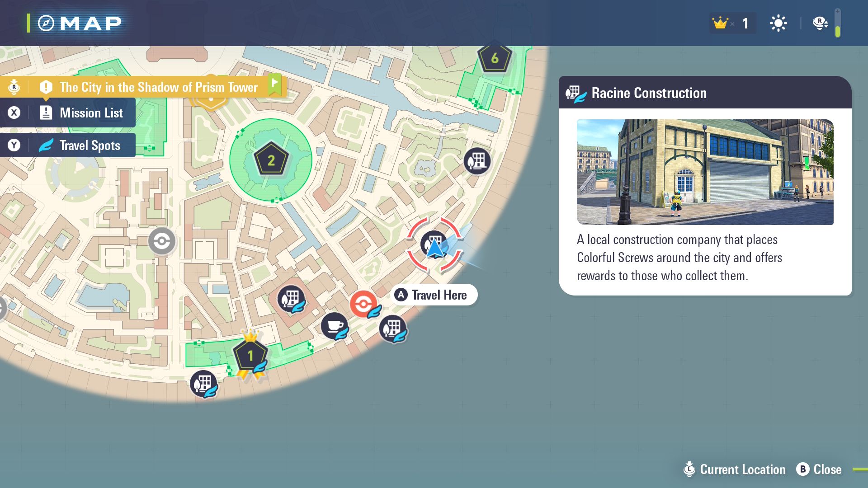
Task: Select the grey Pokéball map marker
Action: pos(162,241)
